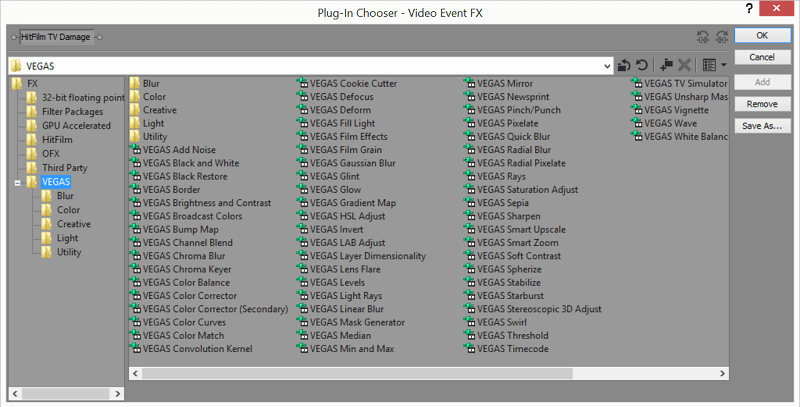Select the VEGAS Film Grain plug-in
The height and width of the screenshot is (407, 800).
pyautogui.click(x=340, y=149)
